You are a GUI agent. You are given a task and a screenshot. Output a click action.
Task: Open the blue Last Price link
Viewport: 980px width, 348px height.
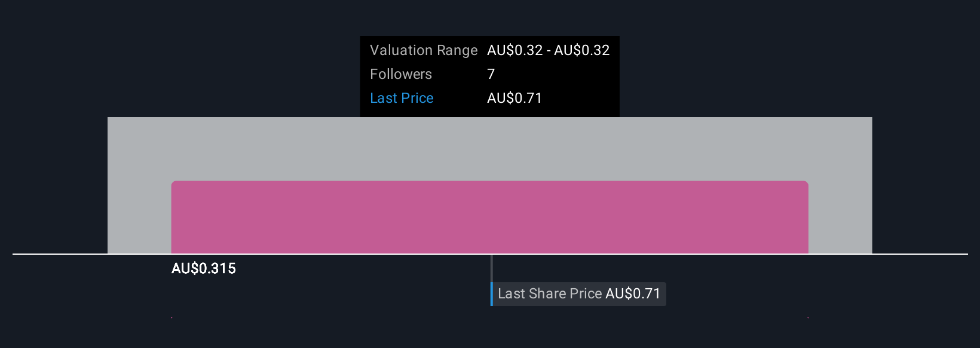[402, 98]
